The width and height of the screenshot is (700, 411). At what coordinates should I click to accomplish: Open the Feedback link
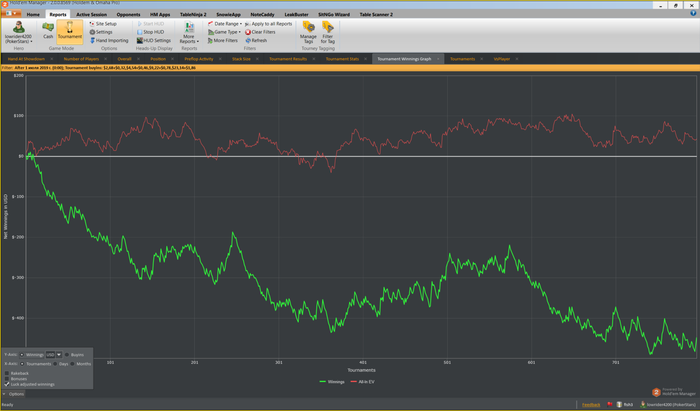tap(591, 405)
